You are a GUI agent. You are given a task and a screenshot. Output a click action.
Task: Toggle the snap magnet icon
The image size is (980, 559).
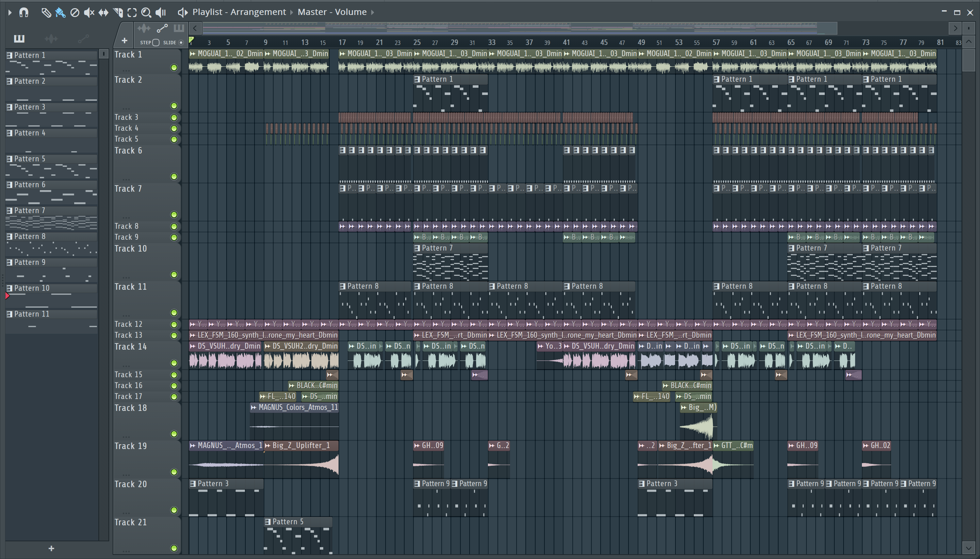(24, 12)
